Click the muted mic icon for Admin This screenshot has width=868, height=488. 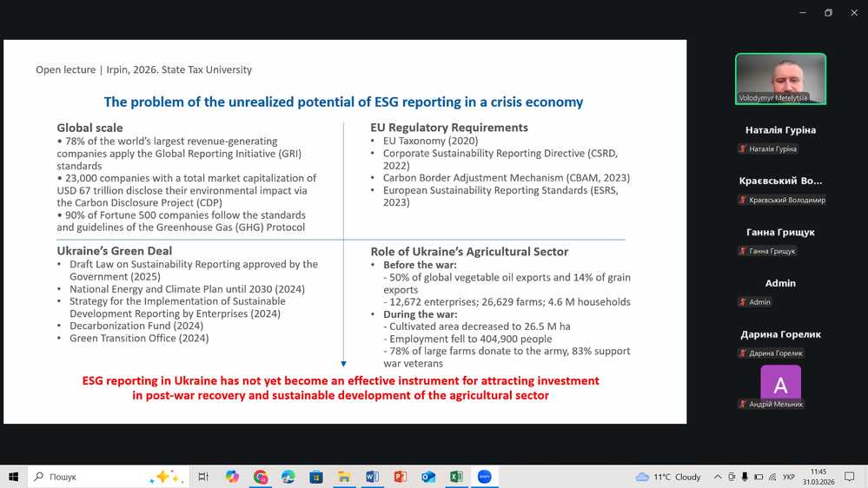click(743, 302)
